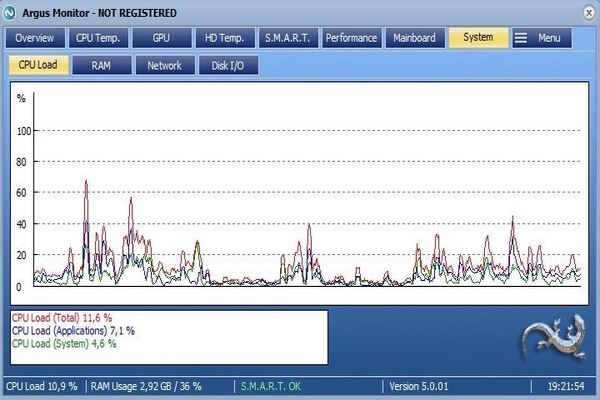
Task: Switch to the RAM sub-tab
Action: coord(101,65)
